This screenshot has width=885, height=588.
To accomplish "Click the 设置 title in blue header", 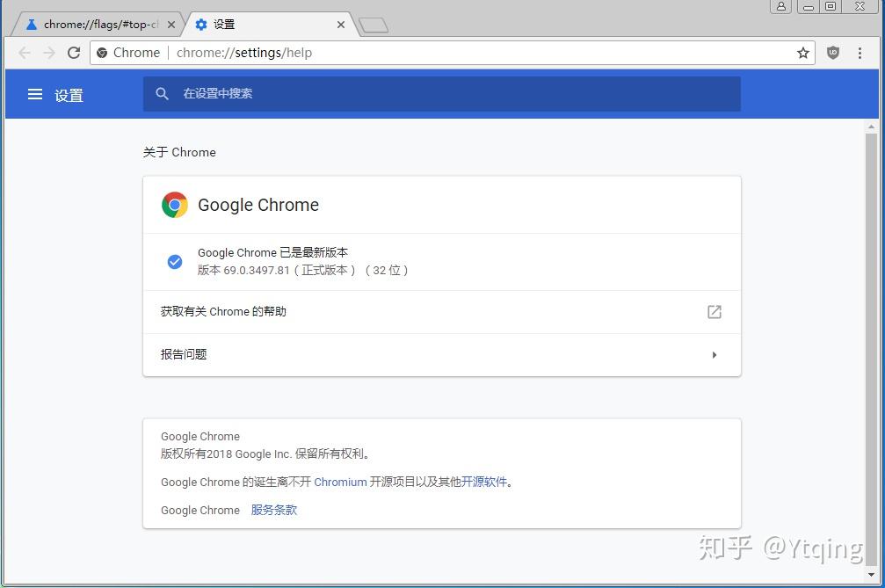I will [x=69, y=96].
